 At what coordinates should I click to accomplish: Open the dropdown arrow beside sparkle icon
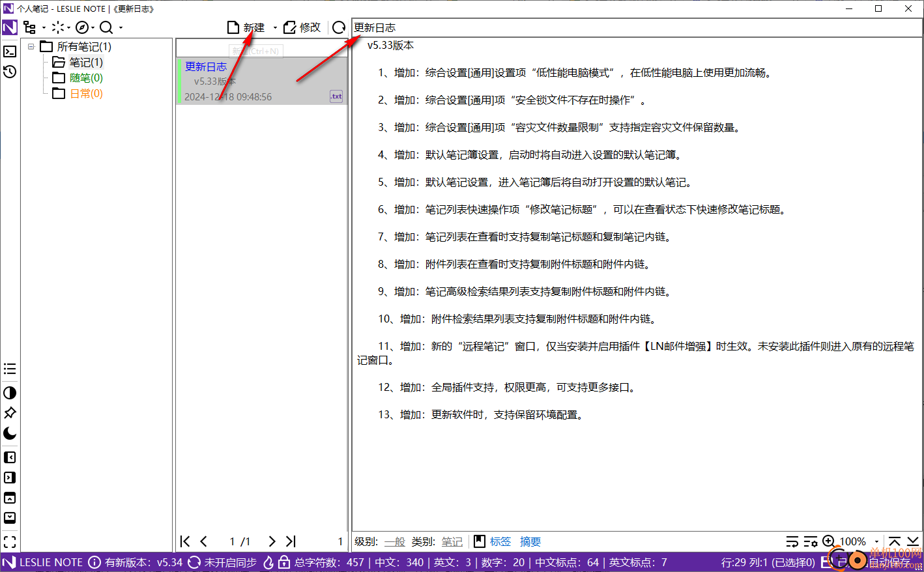[68, 28]
